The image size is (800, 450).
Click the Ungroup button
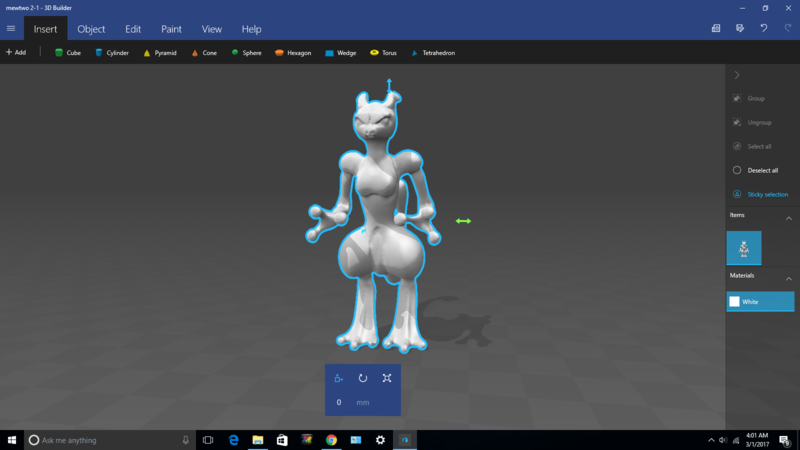pos(753,122)
